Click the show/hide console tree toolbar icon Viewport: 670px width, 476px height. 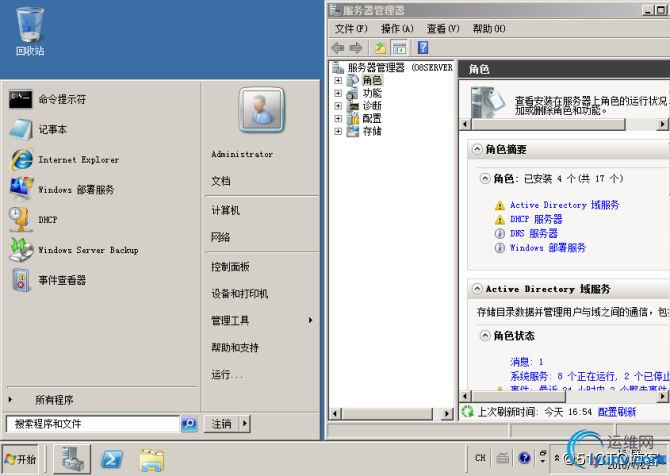point(400,48)
